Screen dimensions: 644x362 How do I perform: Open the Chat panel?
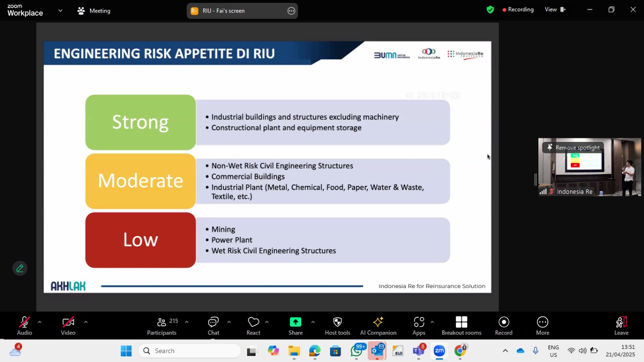point(213,326)
